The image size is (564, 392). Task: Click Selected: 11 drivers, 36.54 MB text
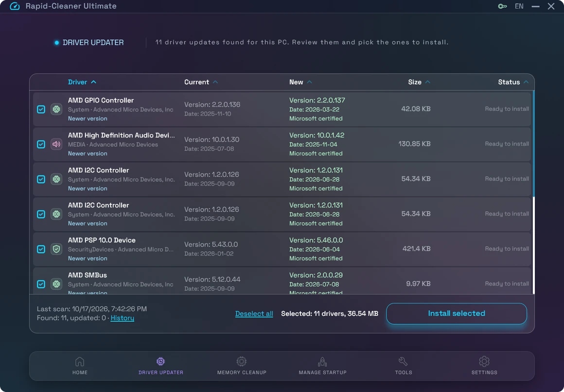coord(330,314)
